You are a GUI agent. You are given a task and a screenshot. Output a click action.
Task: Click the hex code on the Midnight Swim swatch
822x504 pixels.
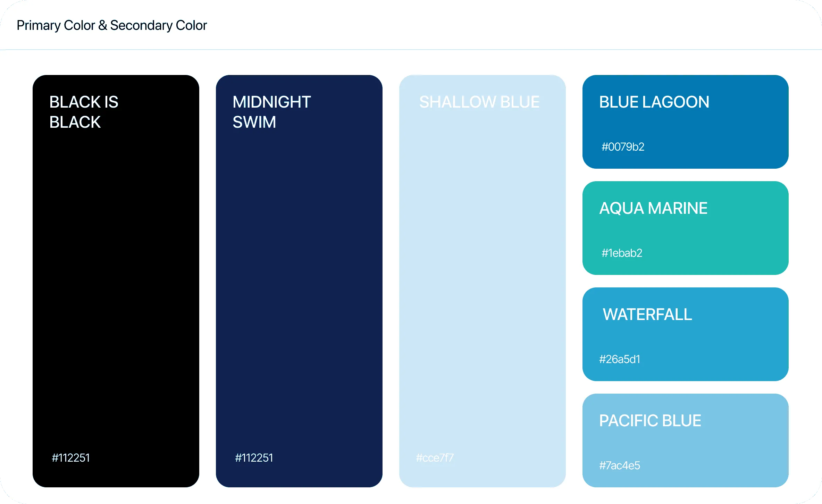(x=254, y=458)
